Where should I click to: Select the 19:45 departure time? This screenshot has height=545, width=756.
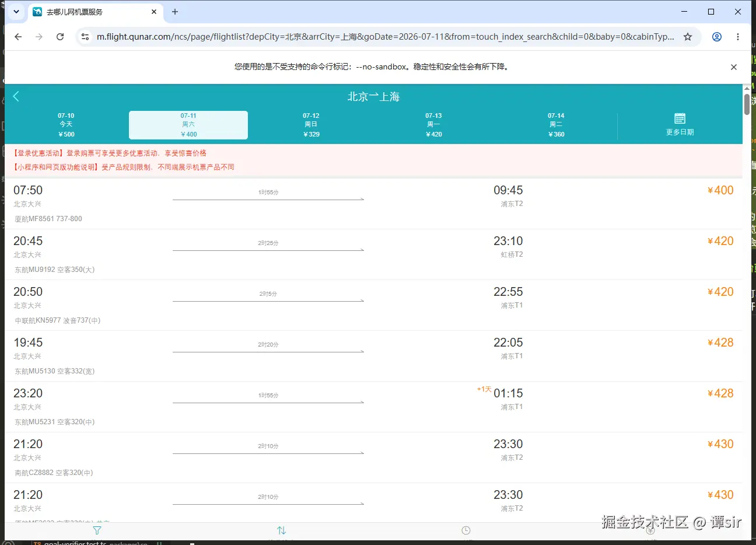(x=28, y=343)
